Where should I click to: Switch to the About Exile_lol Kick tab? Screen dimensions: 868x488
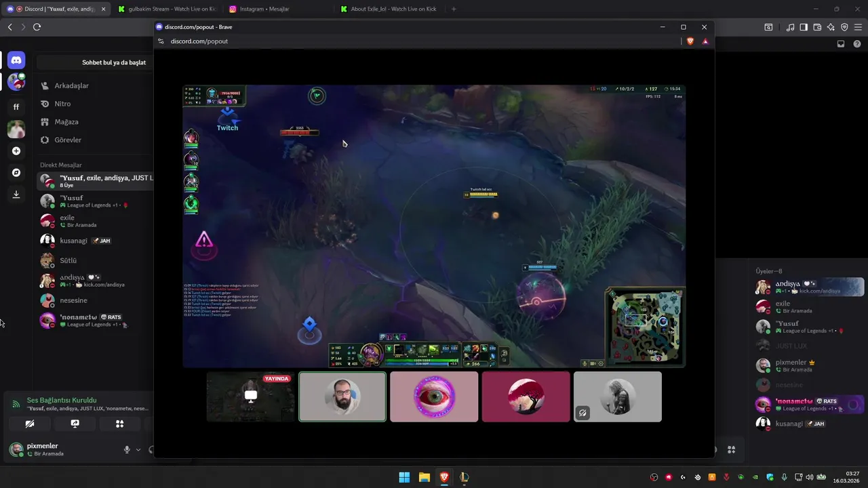[390, 9]
